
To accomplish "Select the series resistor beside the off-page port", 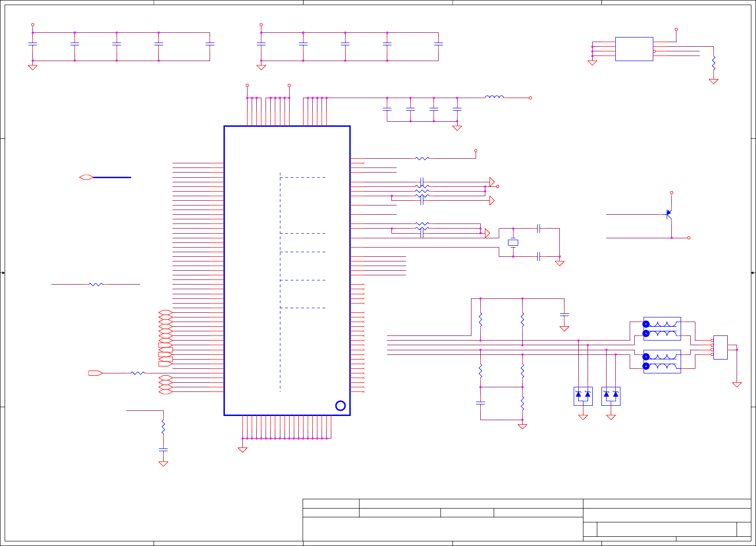I will tap(138, 373).
